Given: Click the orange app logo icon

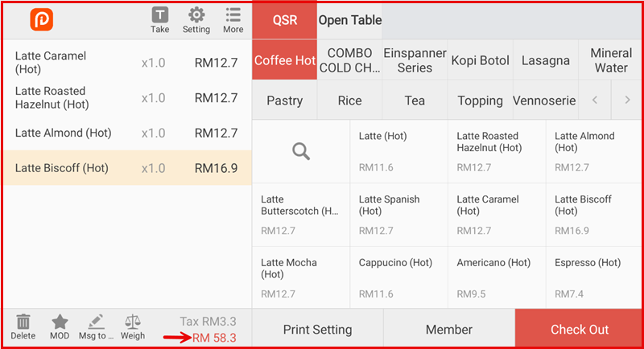Looking at the screenshot, I should (41, 20).
